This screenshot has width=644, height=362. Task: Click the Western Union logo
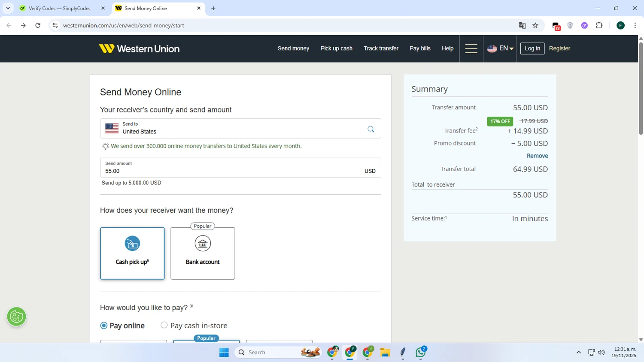pyautogui.click(x=139, y=48)
